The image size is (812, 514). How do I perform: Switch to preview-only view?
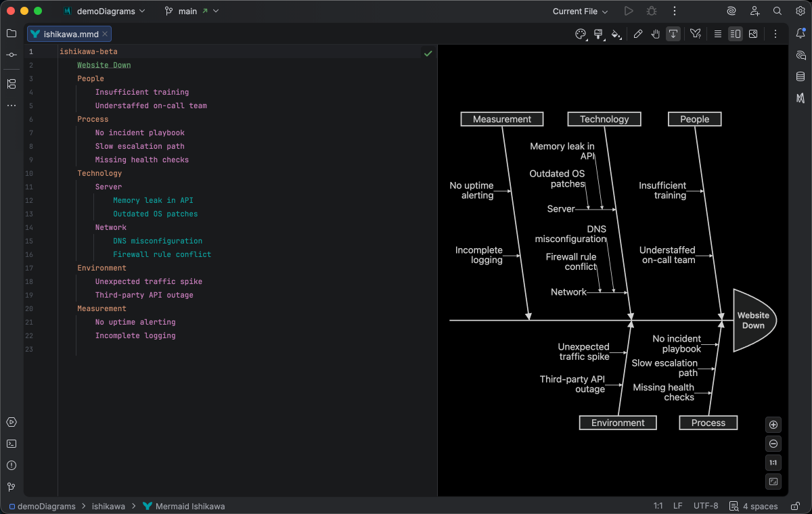[x=753, y=34]
